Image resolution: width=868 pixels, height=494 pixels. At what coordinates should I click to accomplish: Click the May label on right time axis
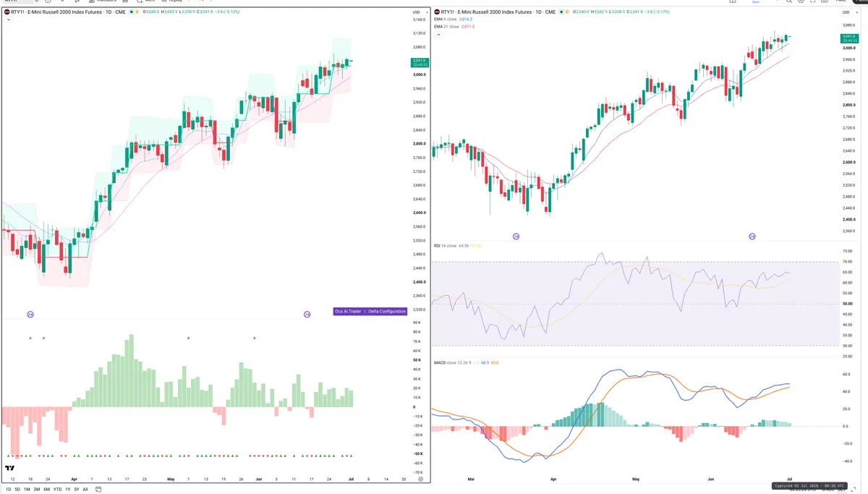[x=637, y=479]
